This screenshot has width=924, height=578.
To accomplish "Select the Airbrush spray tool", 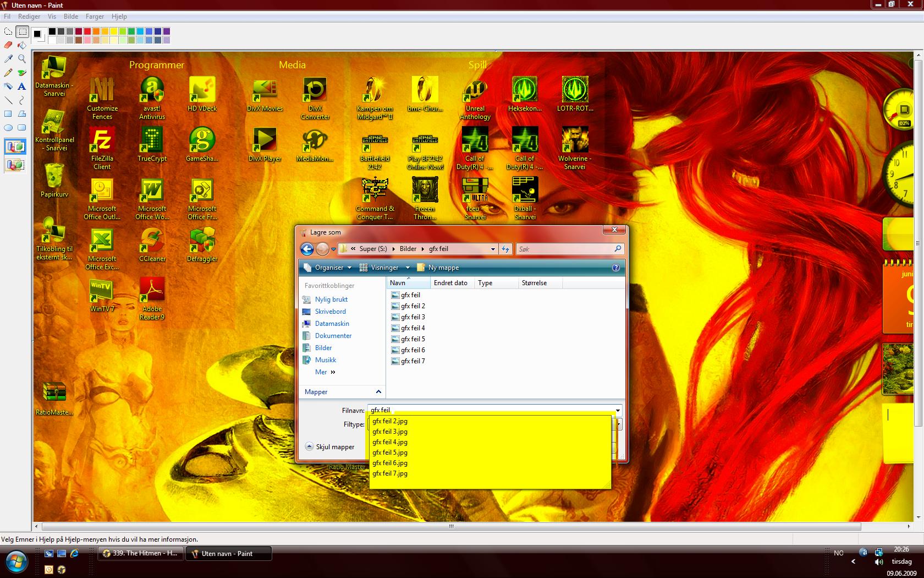I will [8, 86].
